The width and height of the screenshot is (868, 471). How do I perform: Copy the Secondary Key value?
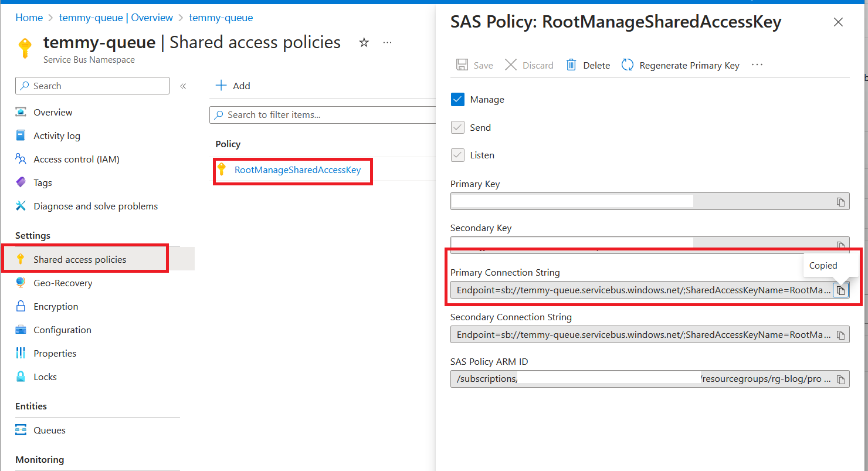(x=840, y=245)
